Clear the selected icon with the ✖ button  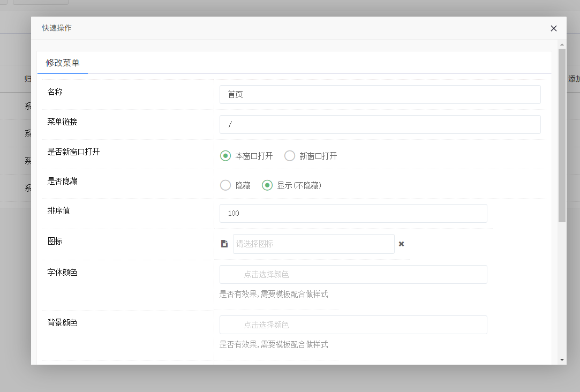coord(401,244)
